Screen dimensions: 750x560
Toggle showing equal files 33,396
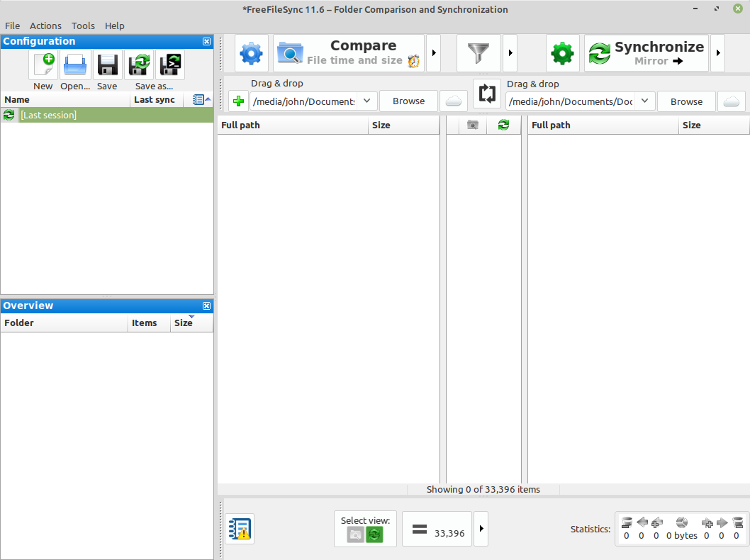[437, 529]
